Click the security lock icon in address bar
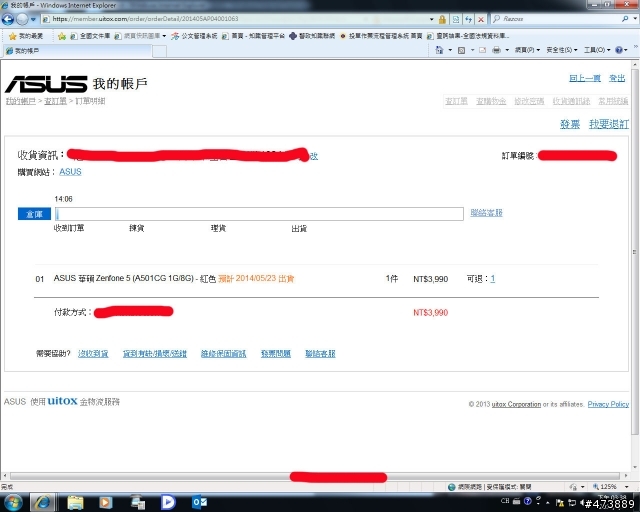The image size is (640, 512). (442, 19)
